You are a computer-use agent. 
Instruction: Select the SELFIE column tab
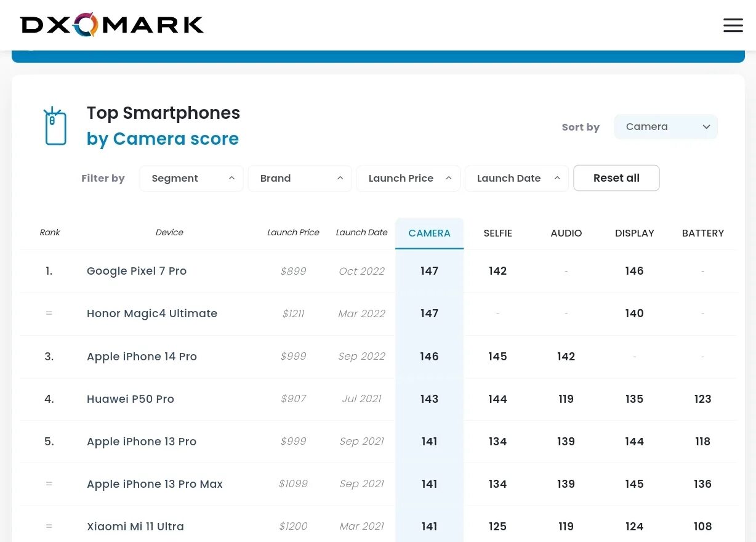(497, 233)
